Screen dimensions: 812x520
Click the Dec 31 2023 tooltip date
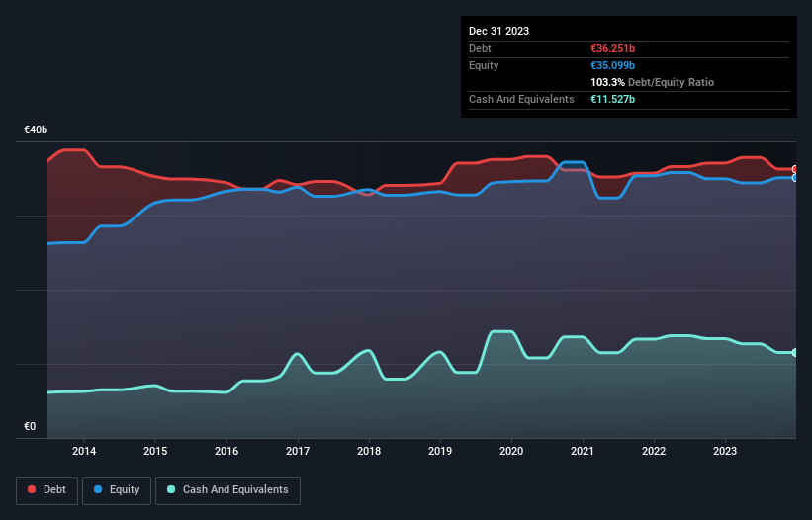point(498,31)
